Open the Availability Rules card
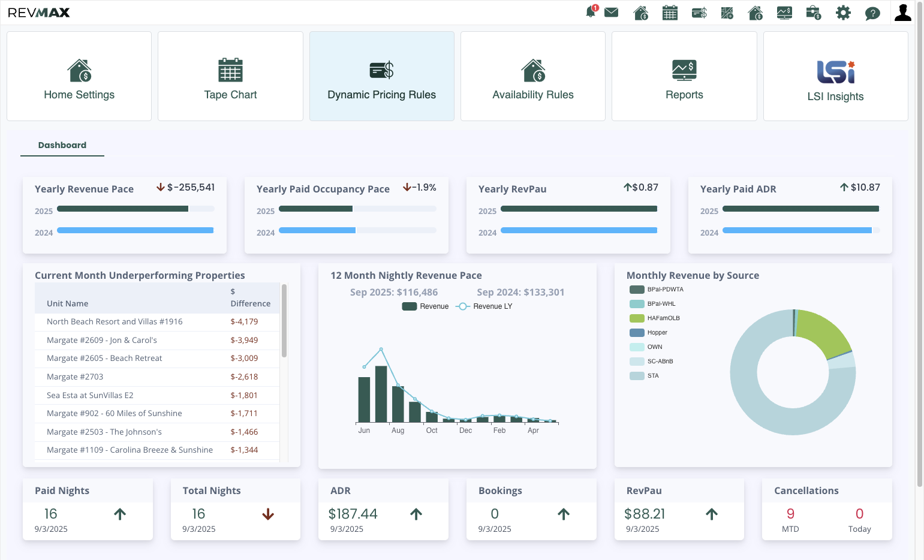This screenshot has height=560, width=924. (x=533, y=76)
